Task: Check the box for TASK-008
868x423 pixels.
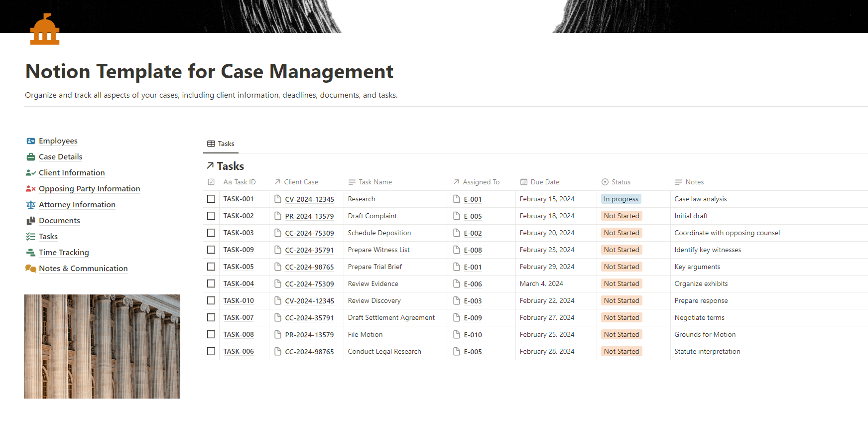Action: pyautogui.click(x=211, y=334)
